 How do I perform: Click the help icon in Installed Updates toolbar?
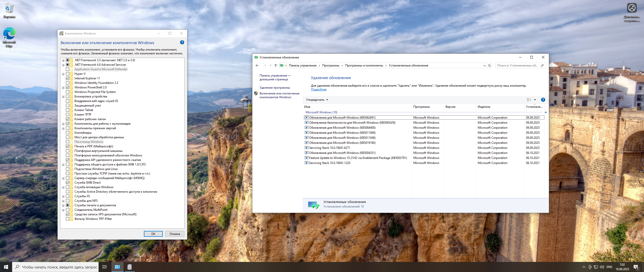point(543,100)
